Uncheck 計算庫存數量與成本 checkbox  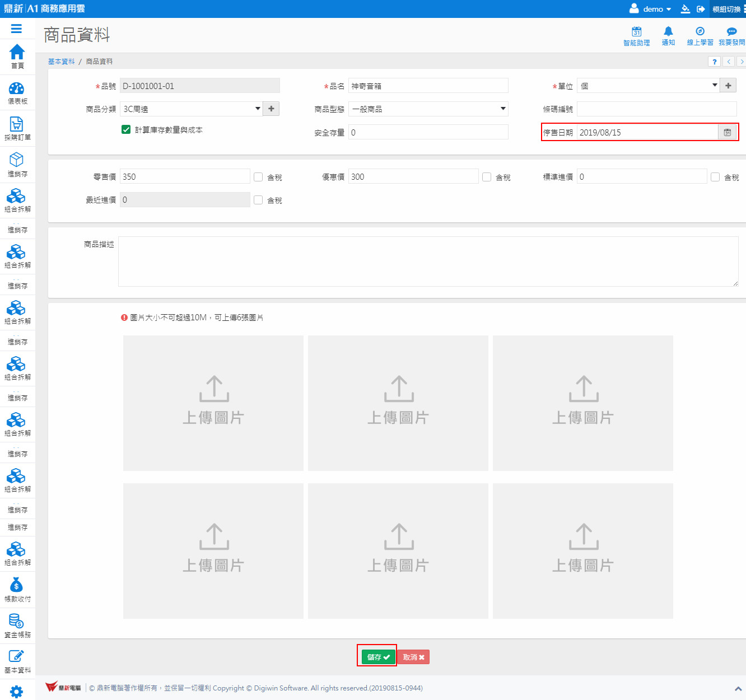pyautogui.click(x=127, y=130)
